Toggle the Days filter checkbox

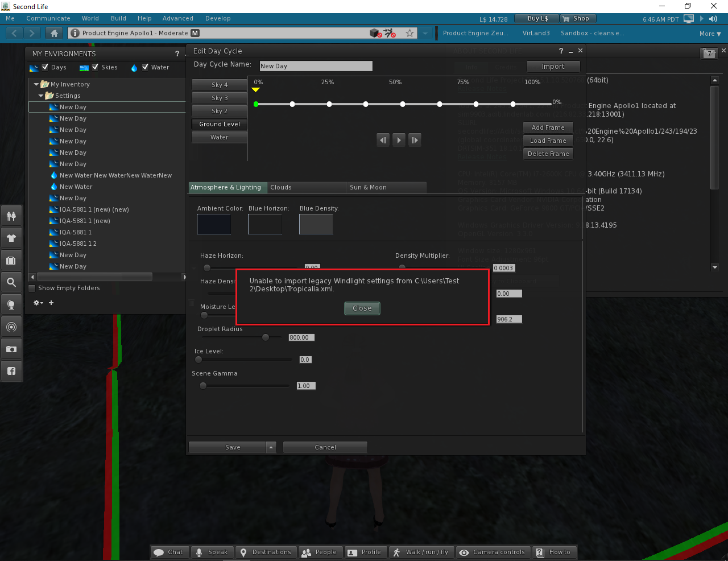44,67
